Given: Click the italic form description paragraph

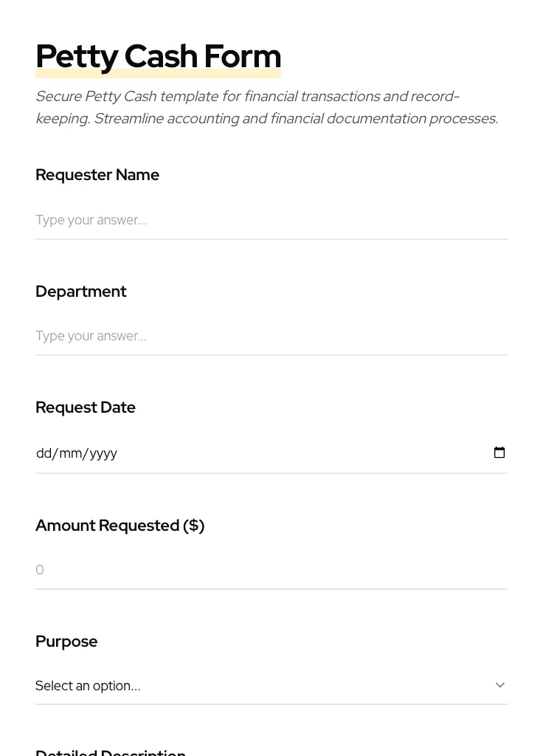Looking at the screenshot, I should 266,107.
